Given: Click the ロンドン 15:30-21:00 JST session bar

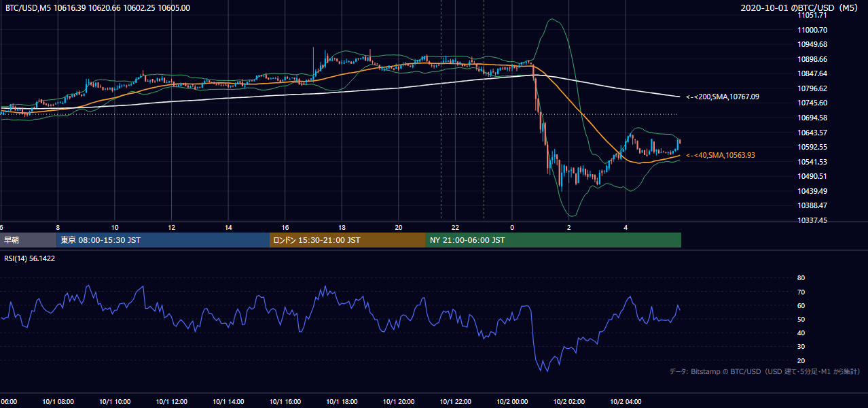Looking at the screenshot, I should (348, 240).
